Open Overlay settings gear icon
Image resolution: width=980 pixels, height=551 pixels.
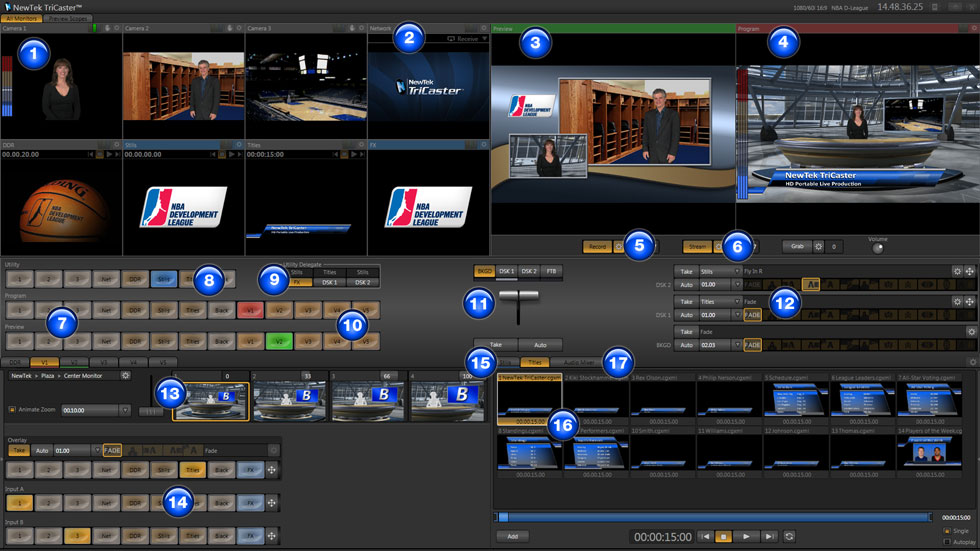click(x=273, y=450)
